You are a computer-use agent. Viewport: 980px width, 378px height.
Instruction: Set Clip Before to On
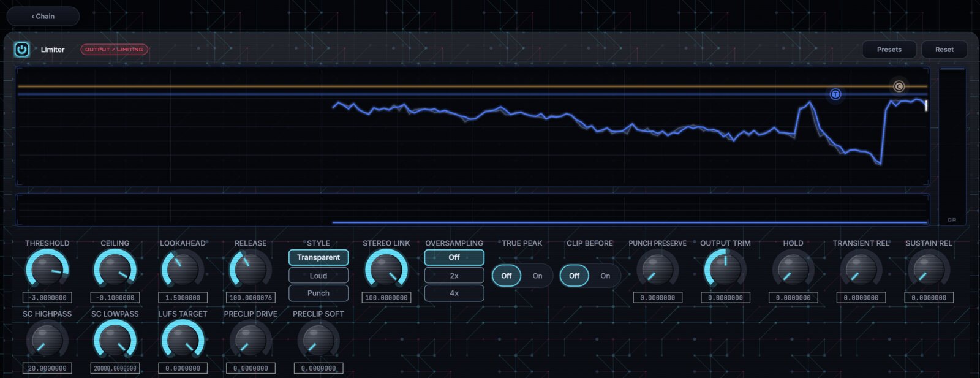[x=605, y=276]
